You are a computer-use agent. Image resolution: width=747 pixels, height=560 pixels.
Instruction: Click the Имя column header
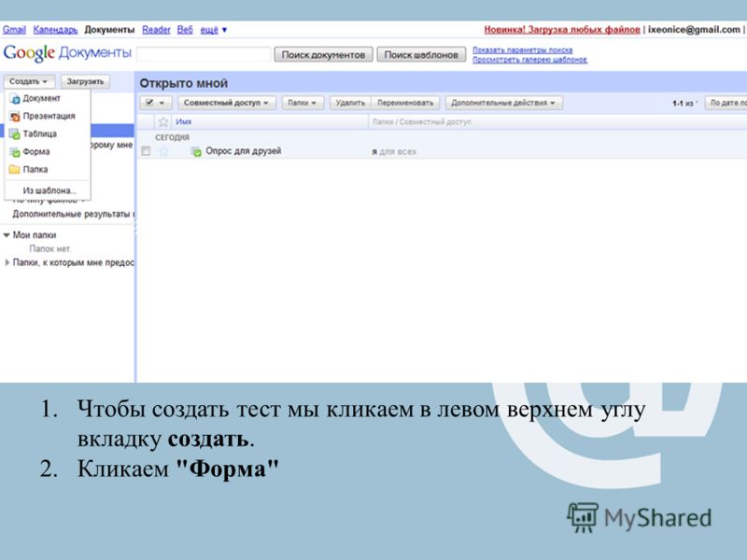coord(183,122)
